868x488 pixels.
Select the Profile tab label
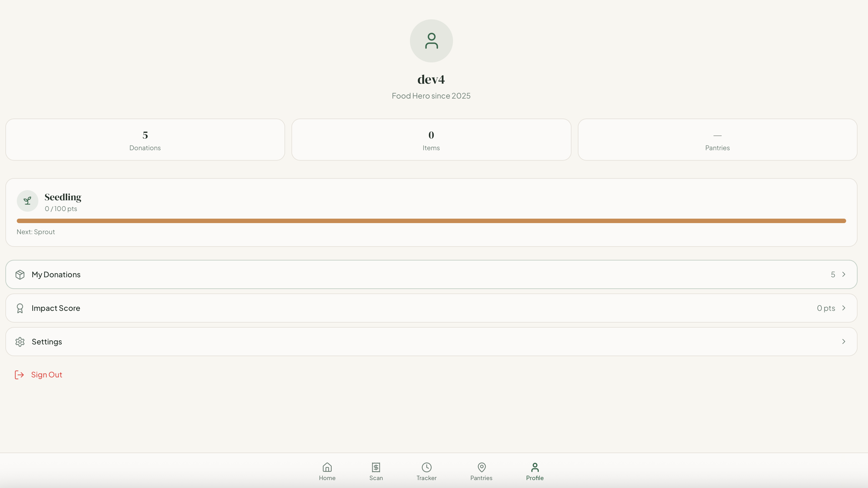(534, 478)
